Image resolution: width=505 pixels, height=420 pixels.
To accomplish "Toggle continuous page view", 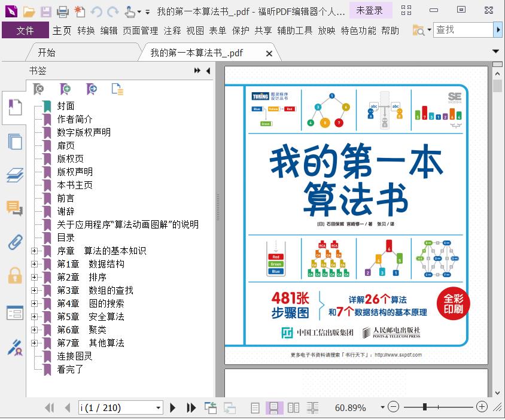I will [274, 408].
